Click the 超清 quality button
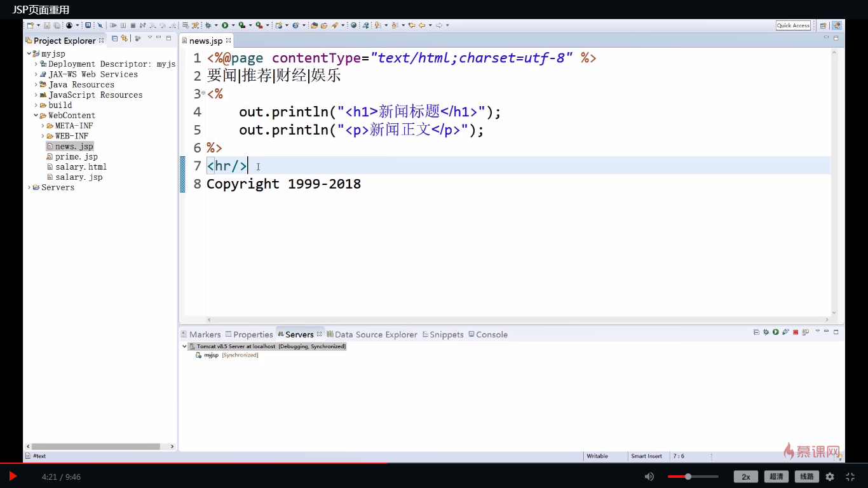868x488 pixels. (776, 477)
